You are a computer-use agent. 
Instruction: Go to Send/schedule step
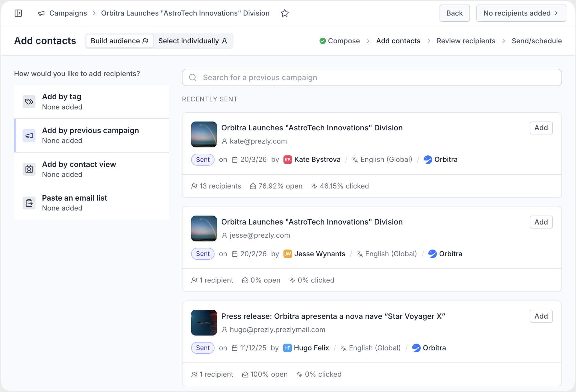point(537,41)
